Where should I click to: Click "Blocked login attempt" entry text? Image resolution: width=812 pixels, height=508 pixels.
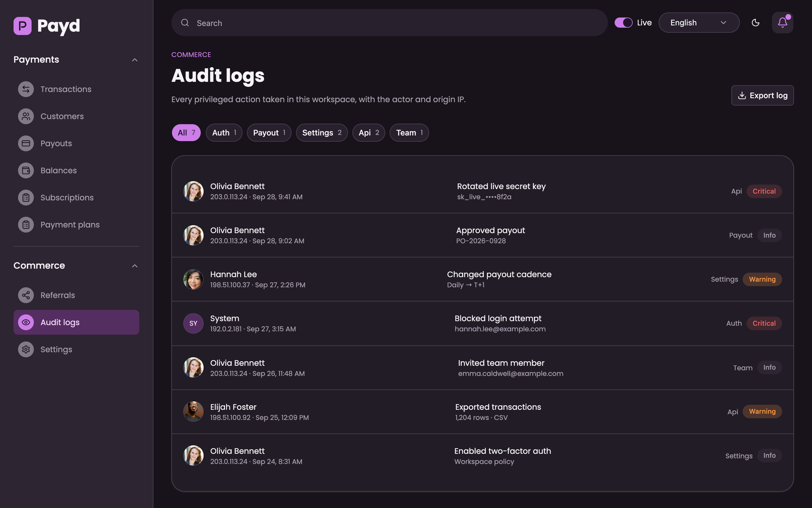[498, 318]
